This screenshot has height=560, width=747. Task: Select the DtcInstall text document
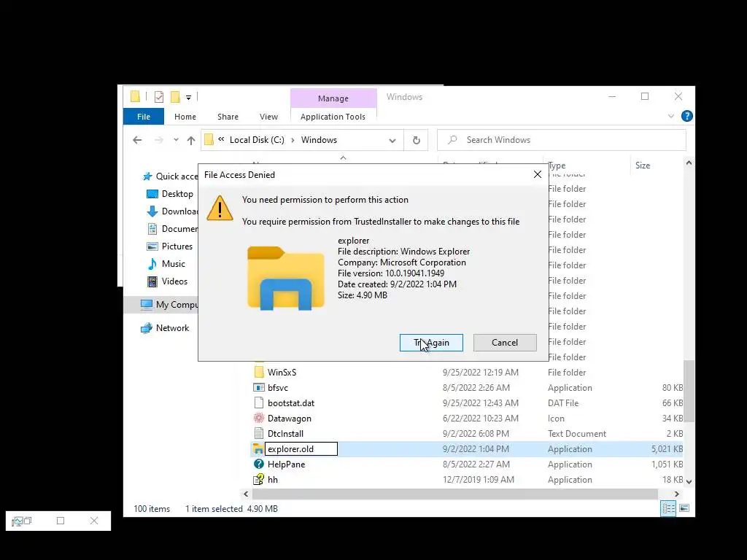point(285,433)
